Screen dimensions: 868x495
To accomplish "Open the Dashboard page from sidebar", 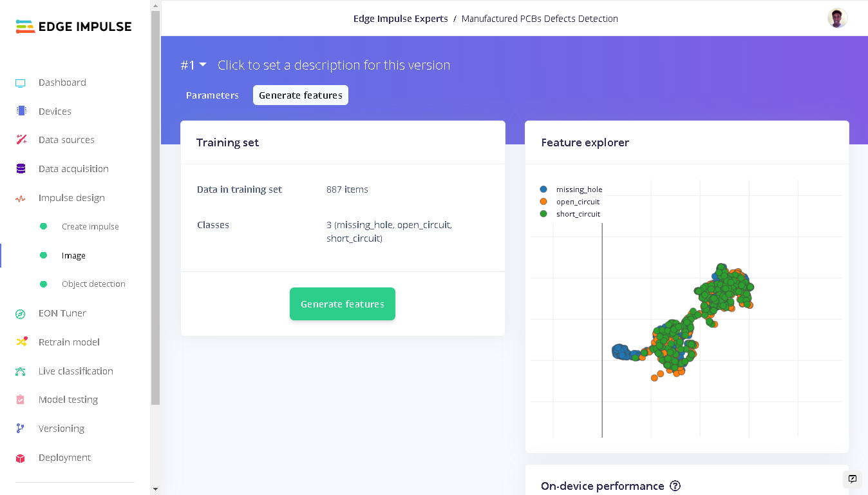I will click(x=62, y=82).
